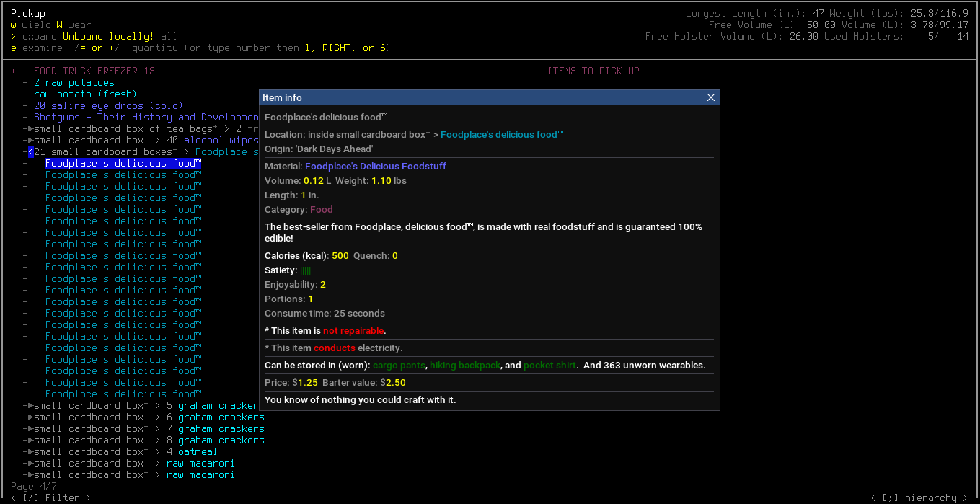980x504 pixels.
Task: Toggle the hierarchy mode at bottom right
Action: point(919,498)
